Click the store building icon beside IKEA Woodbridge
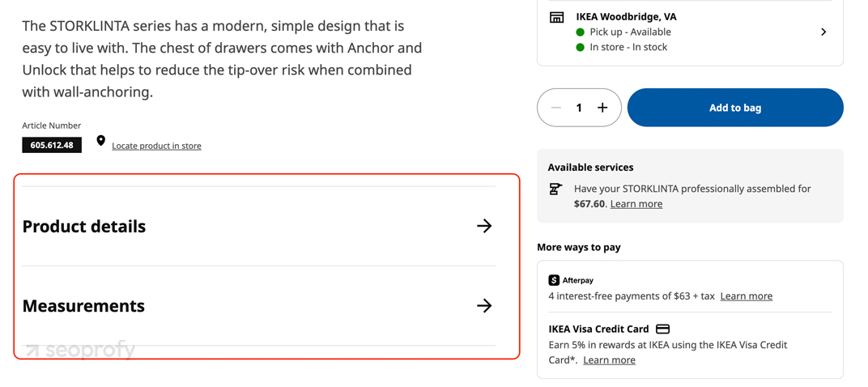Screen dimensions: 868x387 [556, 17]
